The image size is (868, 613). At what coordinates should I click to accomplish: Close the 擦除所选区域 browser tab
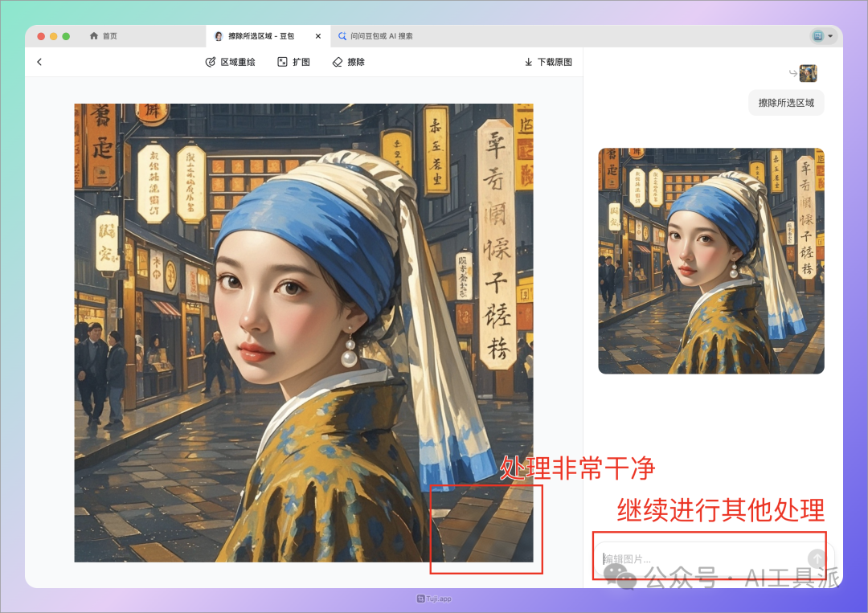(318, 35)
